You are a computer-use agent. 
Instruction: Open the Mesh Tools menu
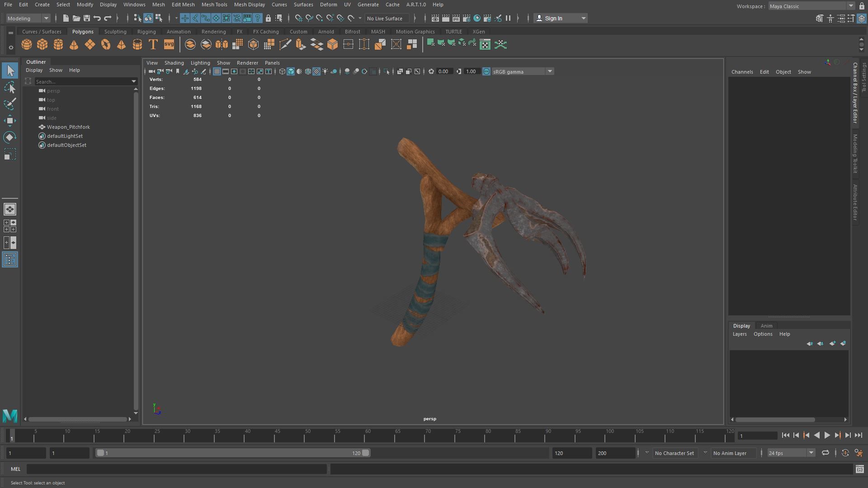214,5
